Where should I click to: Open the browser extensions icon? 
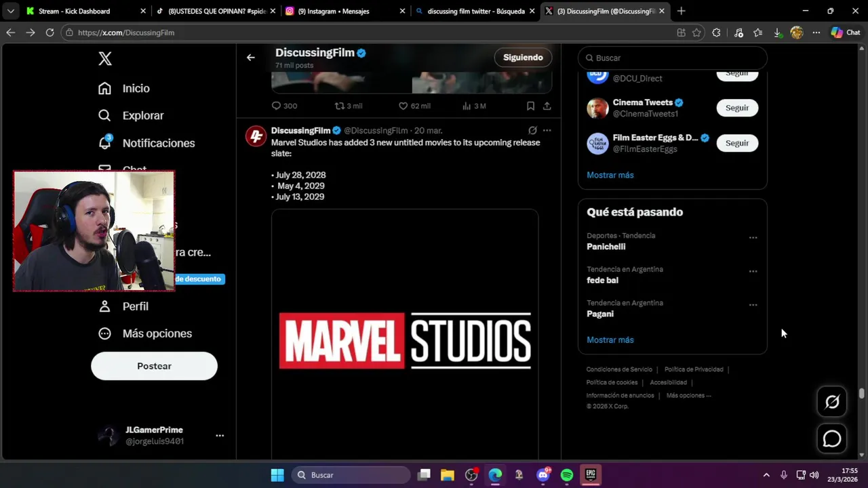tap(717, 33)
